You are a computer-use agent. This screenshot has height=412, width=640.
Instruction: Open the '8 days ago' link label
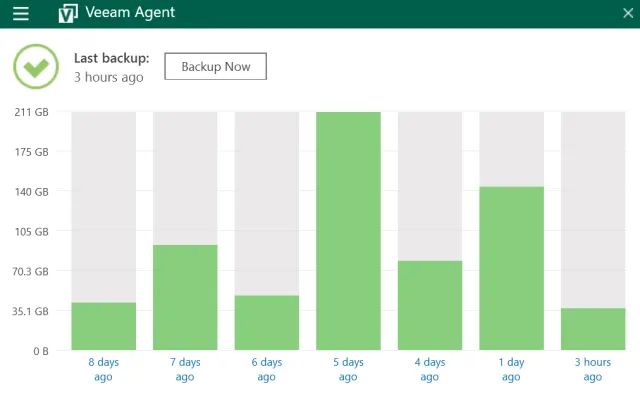pos(104,369)
